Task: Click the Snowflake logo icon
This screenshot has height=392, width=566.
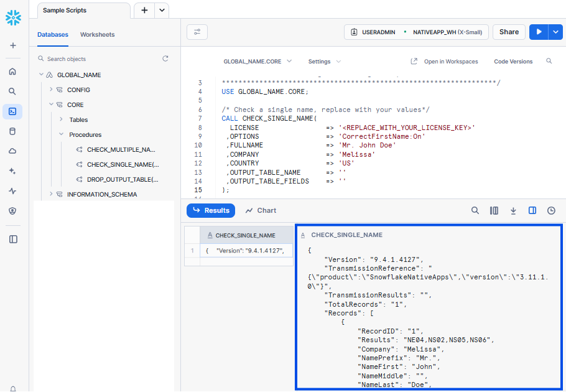Action: [13, 17]
